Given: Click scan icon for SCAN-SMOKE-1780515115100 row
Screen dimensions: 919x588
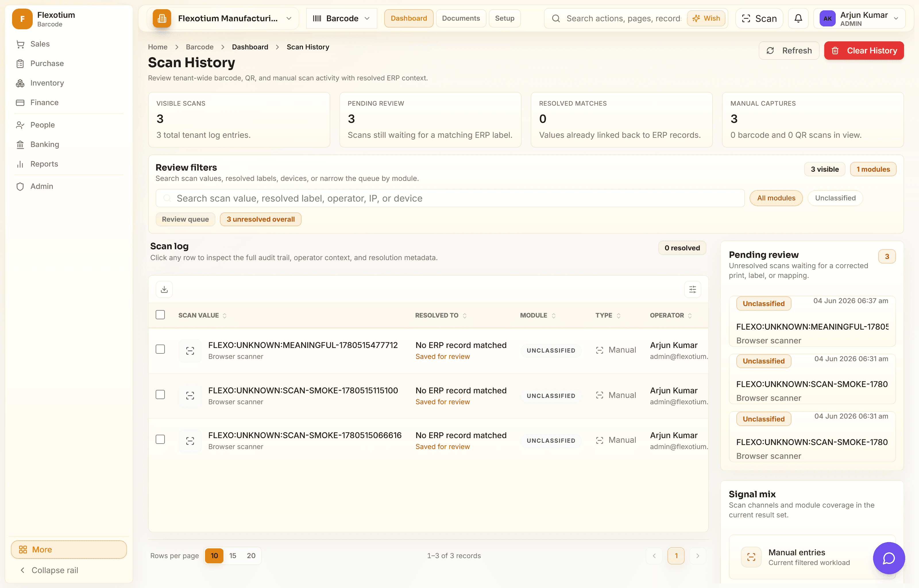Looking at the screenshot, I should (x=190, y=396).
